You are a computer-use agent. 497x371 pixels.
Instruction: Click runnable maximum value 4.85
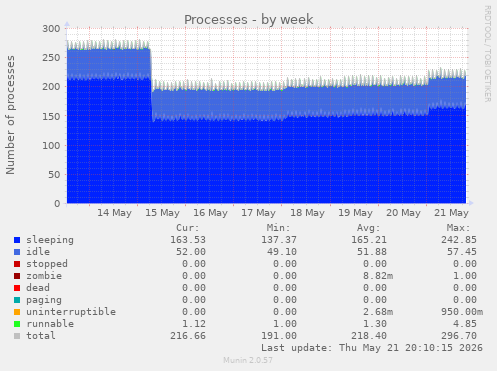(x=465, y=324)
